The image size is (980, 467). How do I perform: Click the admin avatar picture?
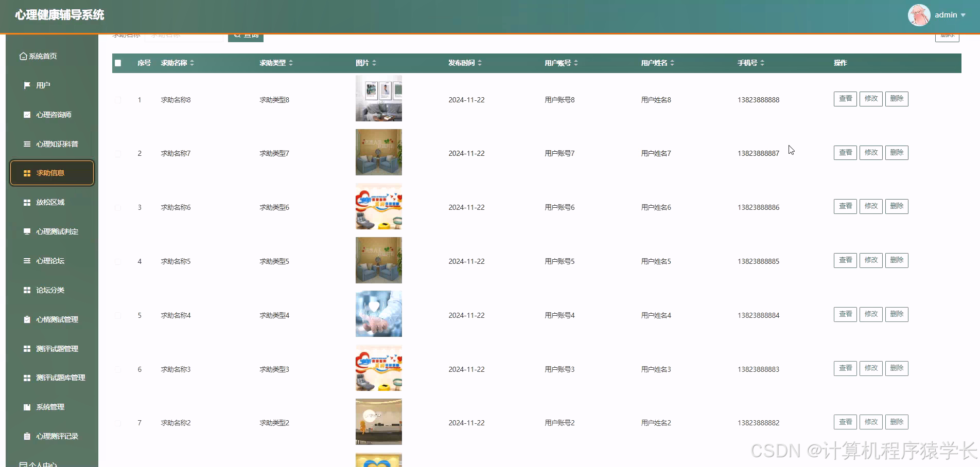tap(919, 15)
